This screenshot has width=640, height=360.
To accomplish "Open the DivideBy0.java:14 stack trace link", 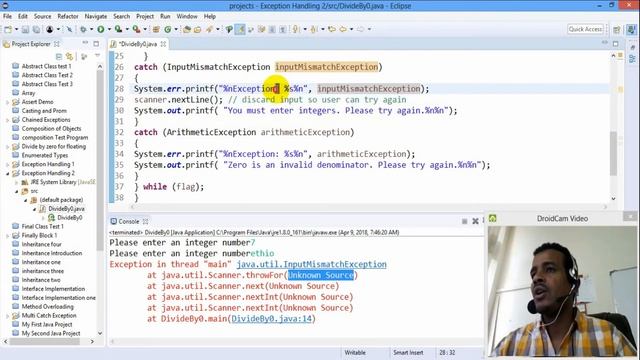I will (271, 319).
